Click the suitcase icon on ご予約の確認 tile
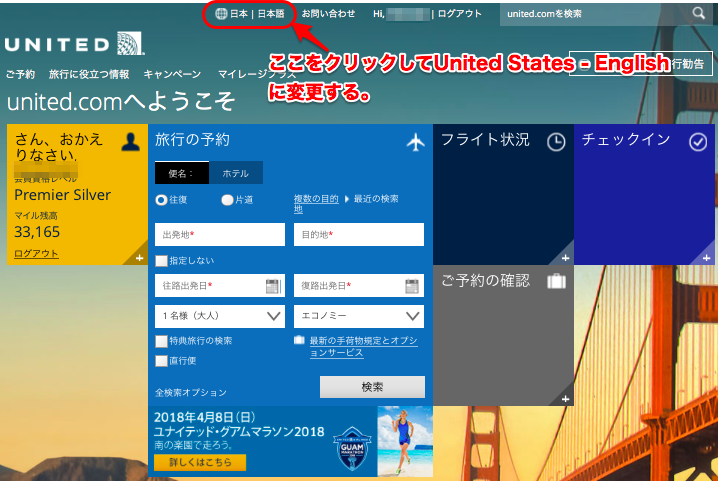The width and height of the screenshot is (718, 481). click(x=556, y=281)
